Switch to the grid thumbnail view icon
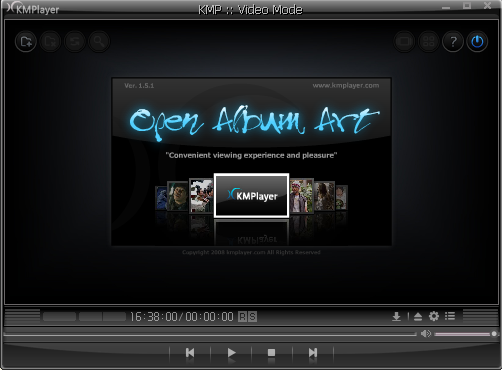The width and height of the screenshot is (502, 370). click(x=429, y=42)
